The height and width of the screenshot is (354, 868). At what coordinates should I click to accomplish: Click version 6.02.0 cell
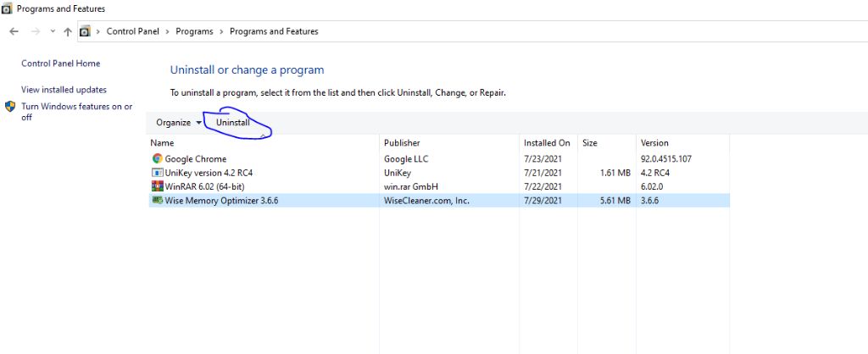pyautogui.click(x=652, y=186)
